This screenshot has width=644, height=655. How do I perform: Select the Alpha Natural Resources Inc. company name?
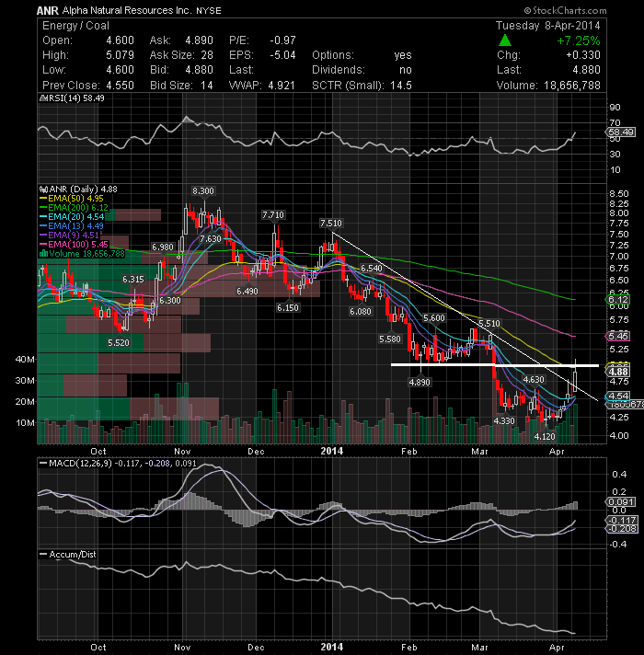[127, 10]
